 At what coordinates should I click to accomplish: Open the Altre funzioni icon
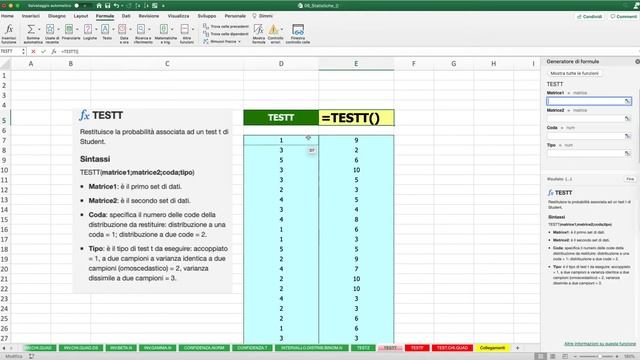coord(185,29)
